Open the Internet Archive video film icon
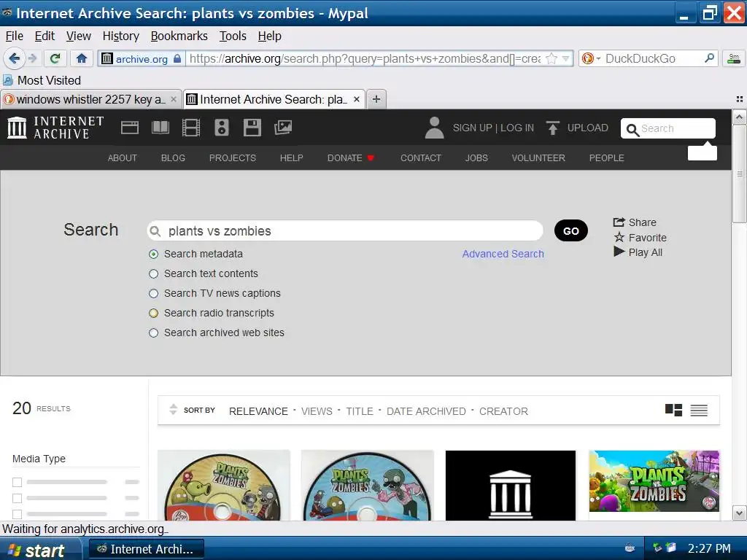Screen dimensions: 747x560 point(191,128)
